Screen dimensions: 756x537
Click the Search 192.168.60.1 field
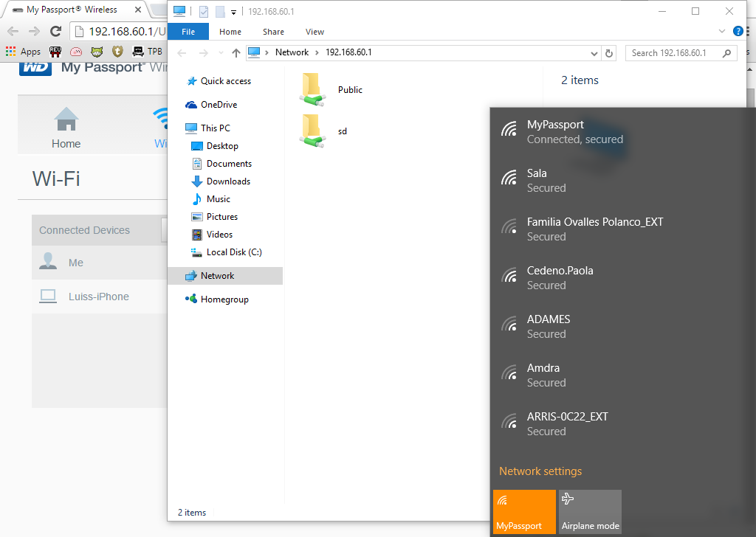[x=681, y=53]
